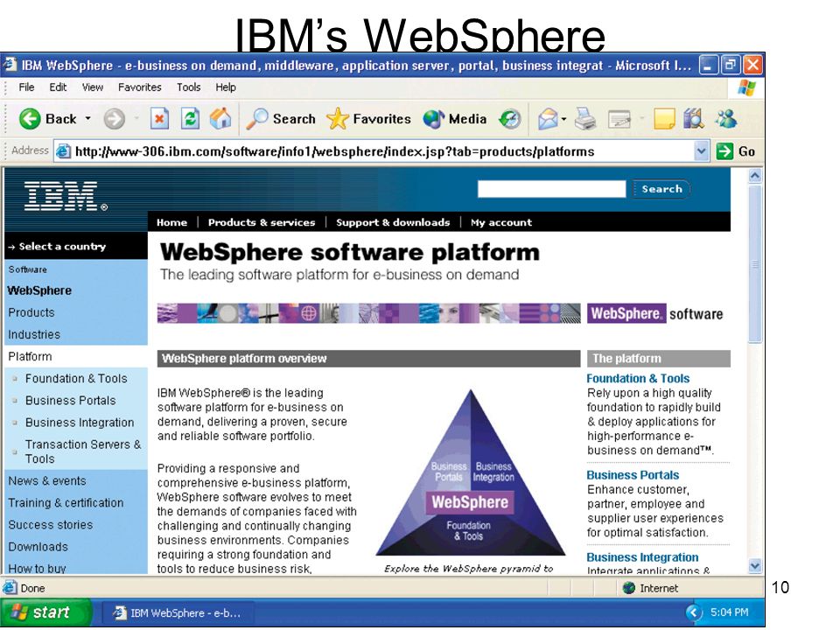Viewport: 840px width, 630px height.
Task: Select Products & services navigation tab
Action: 262,222
